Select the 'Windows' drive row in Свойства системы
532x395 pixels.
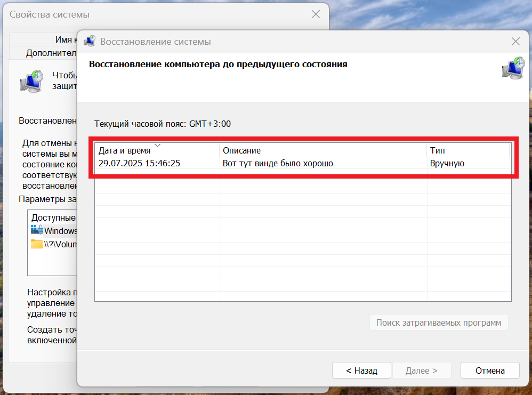pos(54,230)
